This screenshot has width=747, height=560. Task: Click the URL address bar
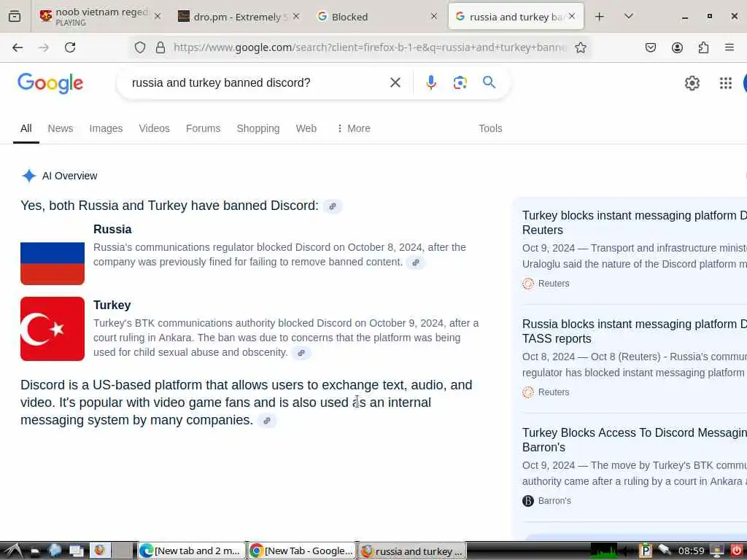tap(370, 47)
